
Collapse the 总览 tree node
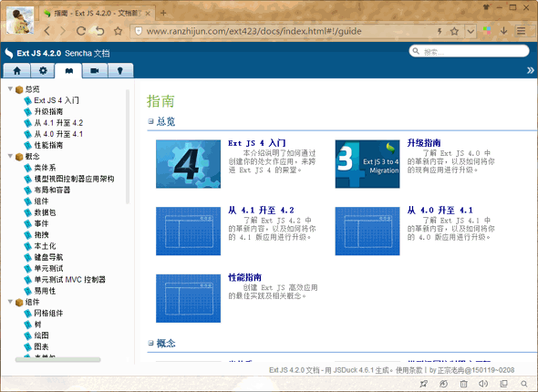tap(10, 88)
